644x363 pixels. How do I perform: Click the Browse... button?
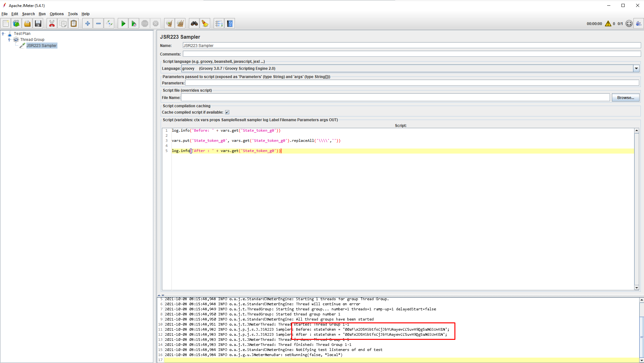coord(626,98)
